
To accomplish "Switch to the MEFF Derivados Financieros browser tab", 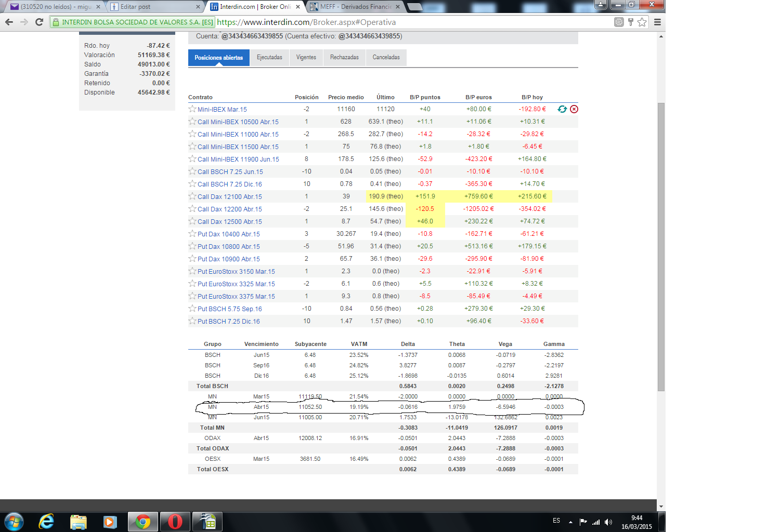I will (356, 7).
